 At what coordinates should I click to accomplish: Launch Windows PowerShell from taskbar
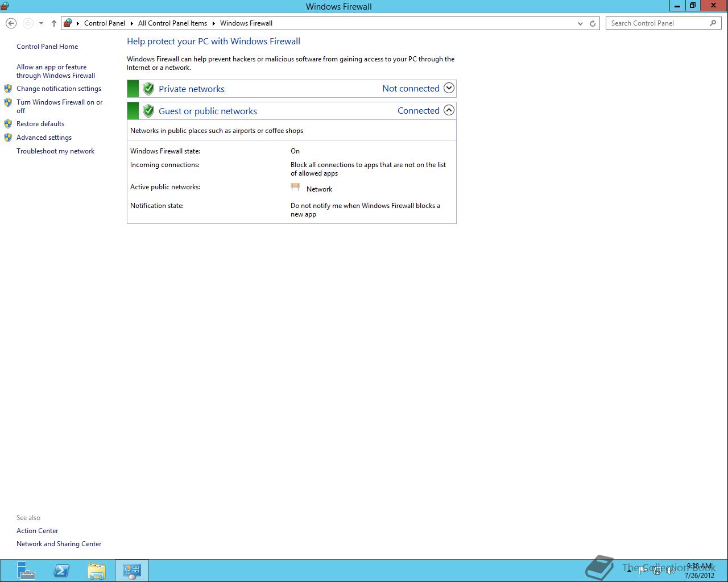pos(61,571)
